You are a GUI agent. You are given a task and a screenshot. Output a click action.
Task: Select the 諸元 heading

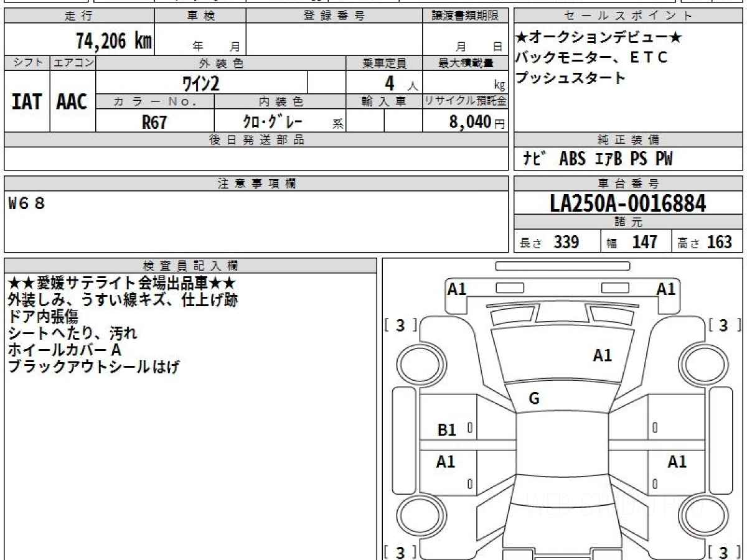pos(628,222)
